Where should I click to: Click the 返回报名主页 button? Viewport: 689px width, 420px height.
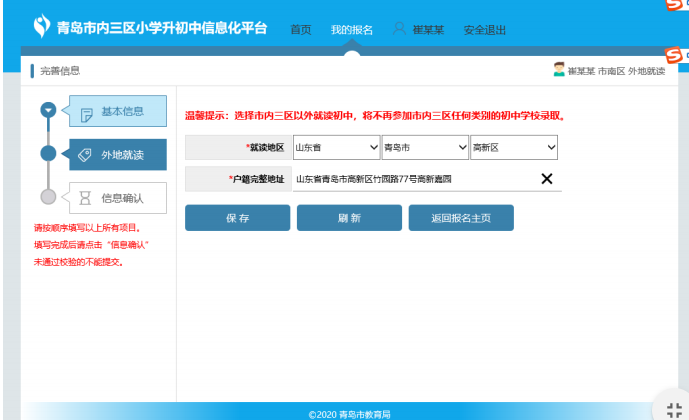click(x=461, y=218)
